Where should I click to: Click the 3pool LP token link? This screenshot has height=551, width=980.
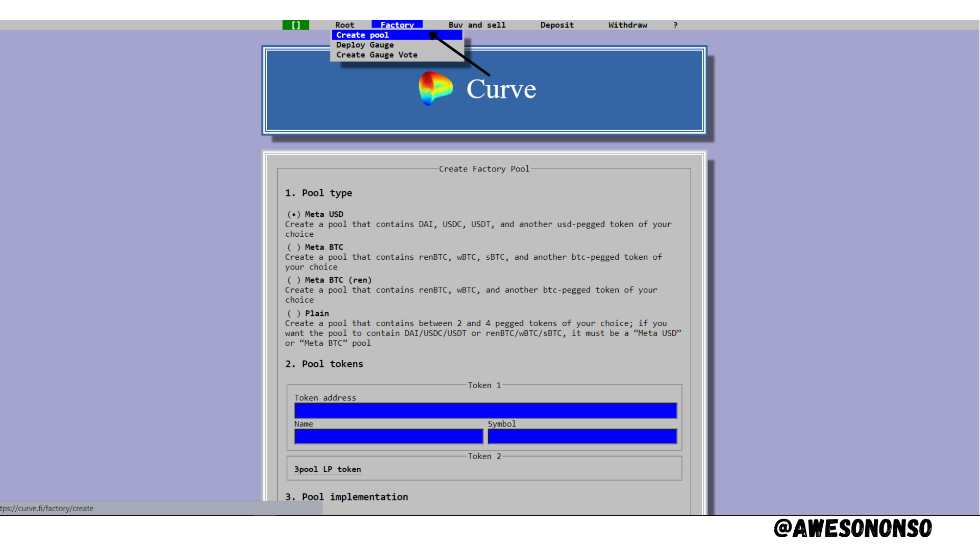click(328, 469)
